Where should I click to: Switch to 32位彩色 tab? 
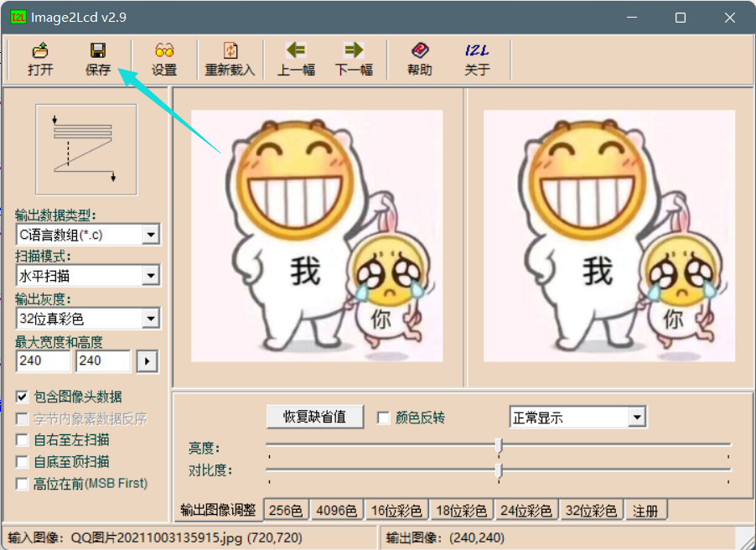coord(591,511)
